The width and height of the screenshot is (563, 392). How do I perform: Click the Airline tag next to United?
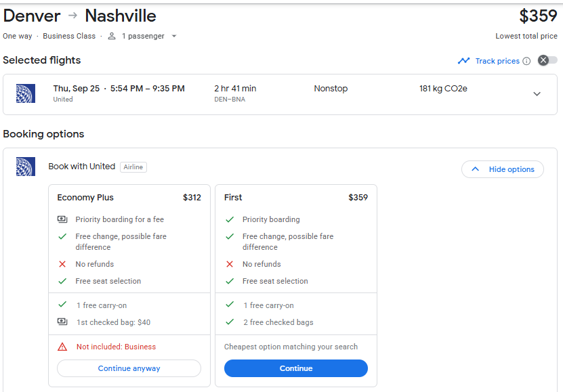tap(133, 167)
